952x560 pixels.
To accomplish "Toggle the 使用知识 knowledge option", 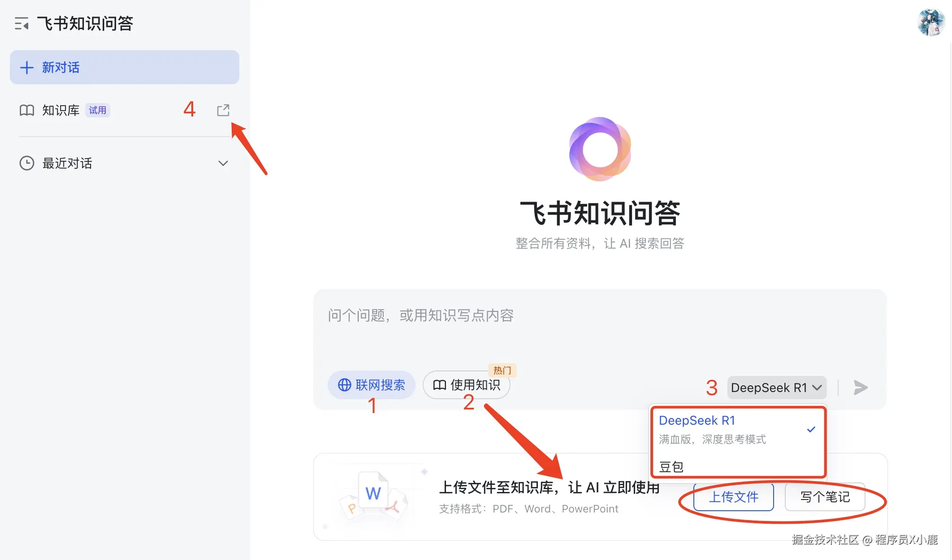I will click(466, 385).
